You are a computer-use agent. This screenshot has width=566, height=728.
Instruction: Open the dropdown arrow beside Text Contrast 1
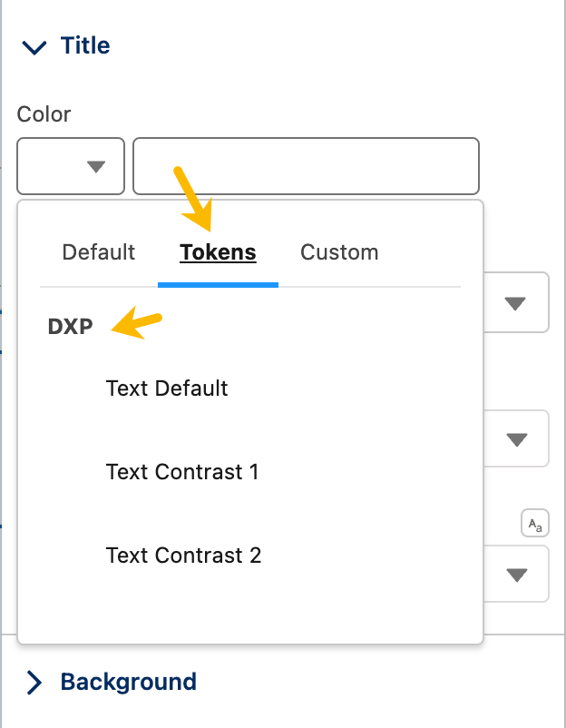coord(517,439)
